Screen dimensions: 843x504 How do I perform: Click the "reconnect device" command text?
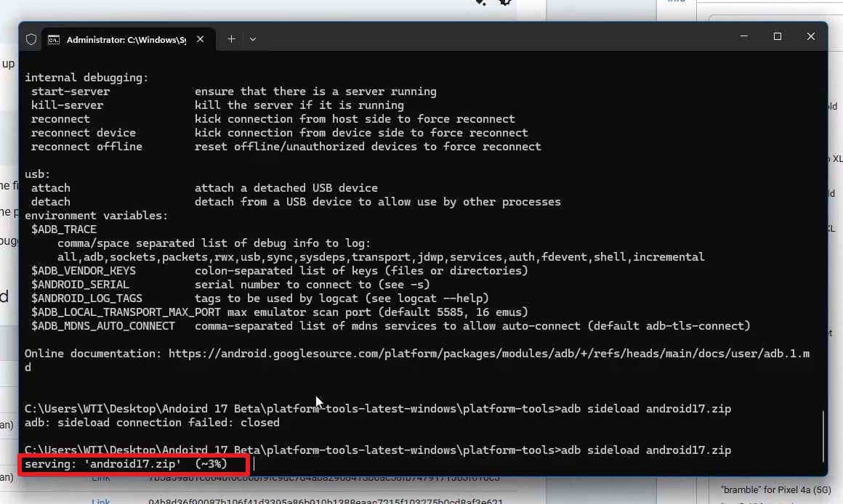(x=84, y=133)
